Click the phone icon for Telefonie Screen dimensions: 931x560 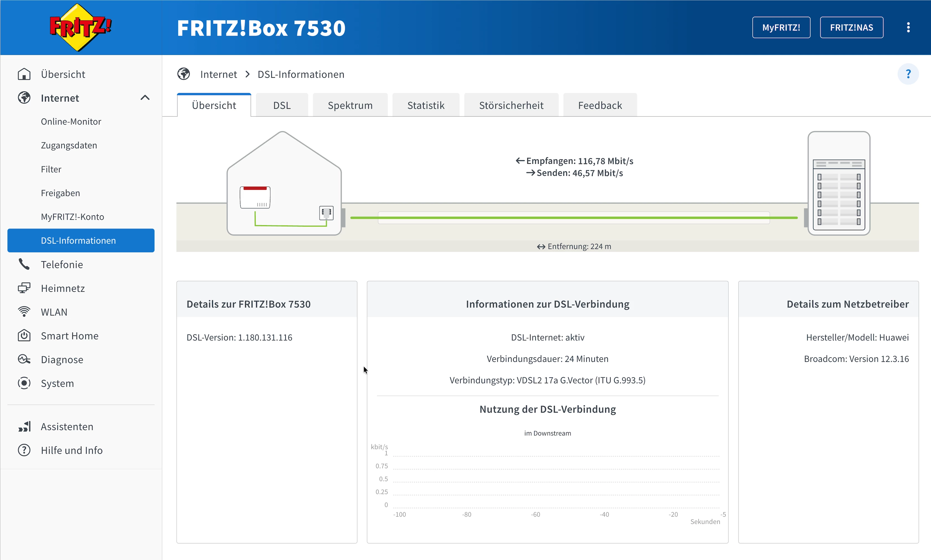[24, 264]
